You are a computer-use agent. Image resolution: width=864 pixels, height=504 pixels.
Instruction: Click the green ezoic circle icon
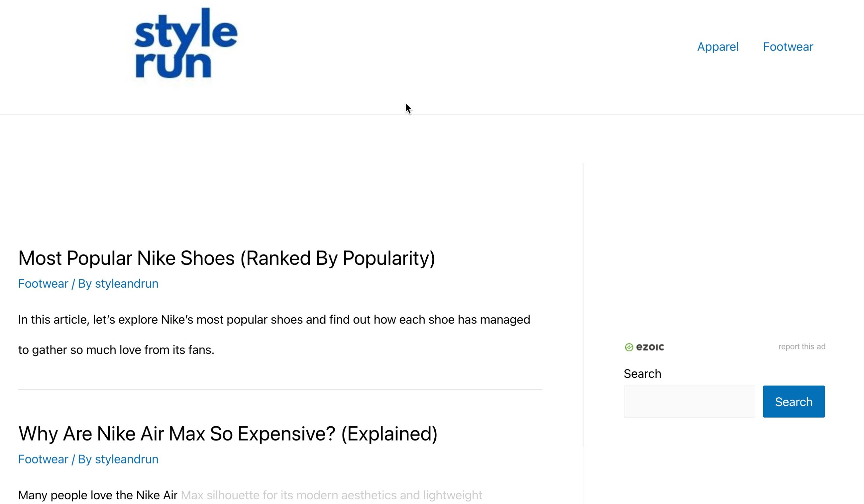pos(629,347)
